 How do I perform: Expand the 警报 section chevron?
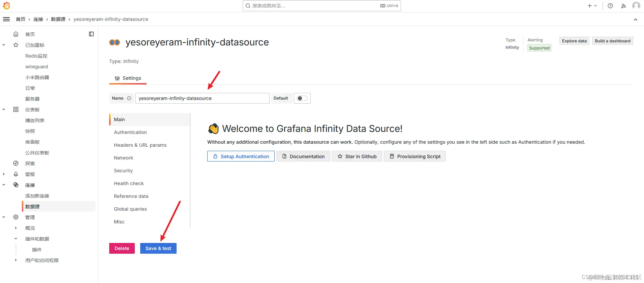(x=4, y=174)
